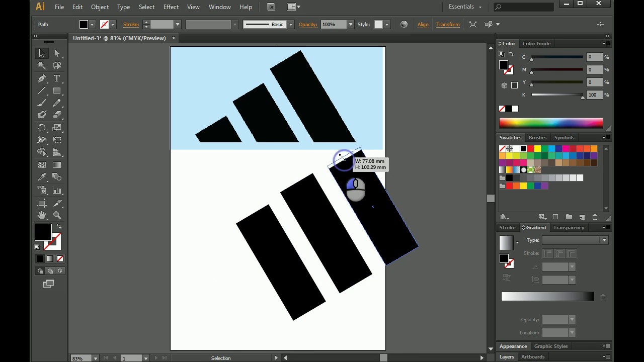The width and height of the screenshot is (644, 362).
Task: Open the graphic Style dropdown
Action: 386,24
